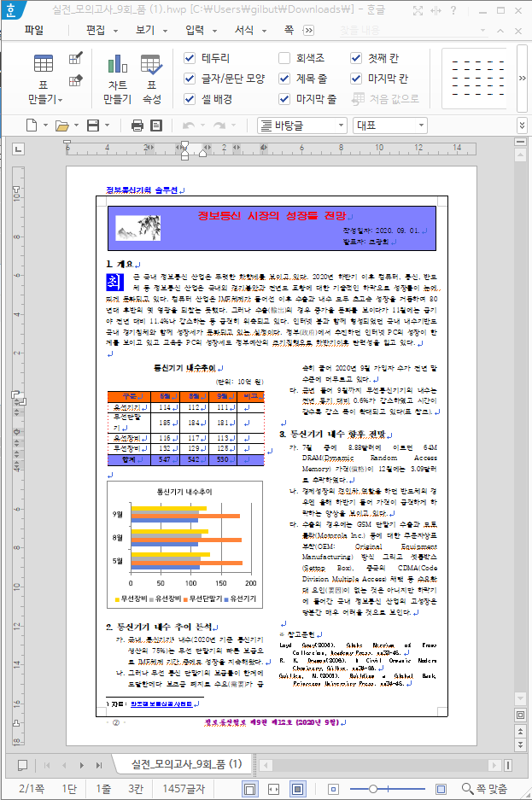The image size is (532, 800).
Task: Go to next page navigation arrow
Action: tap(82, 765)
